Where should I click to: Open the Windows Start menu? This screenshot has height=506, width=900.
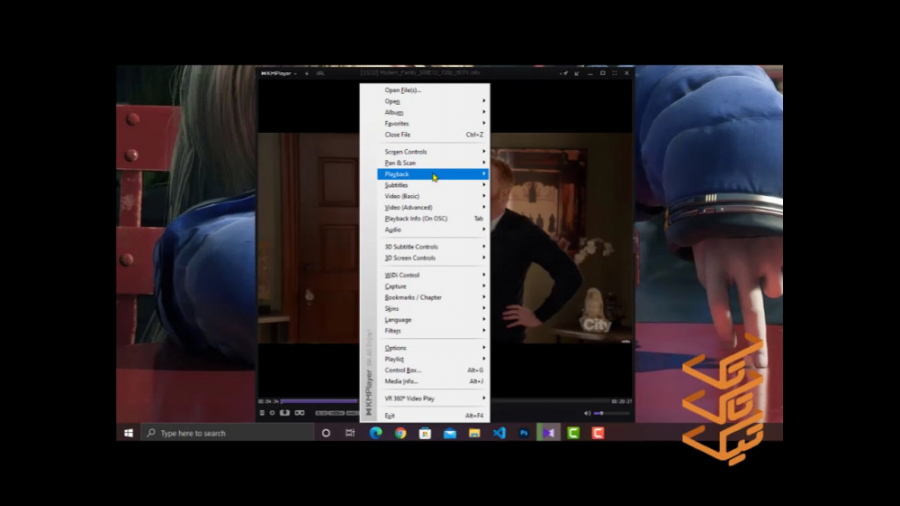coord(129,433)
